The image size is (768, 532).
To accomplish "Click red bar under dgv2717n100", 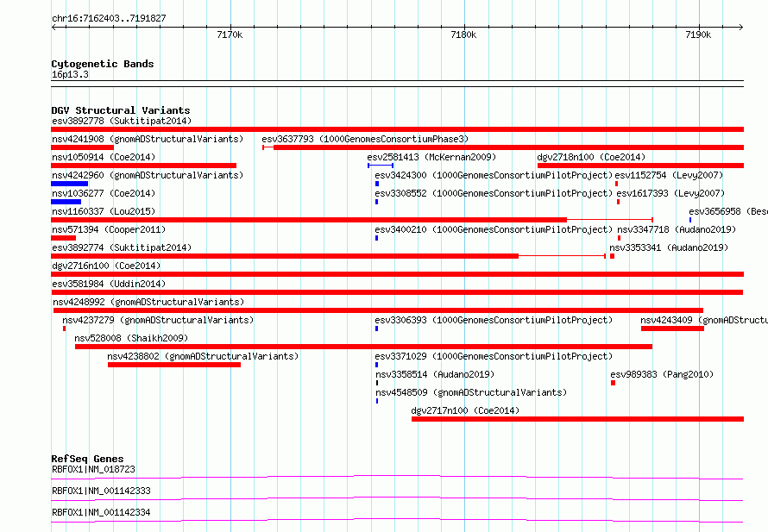I will tap(577, 419).
